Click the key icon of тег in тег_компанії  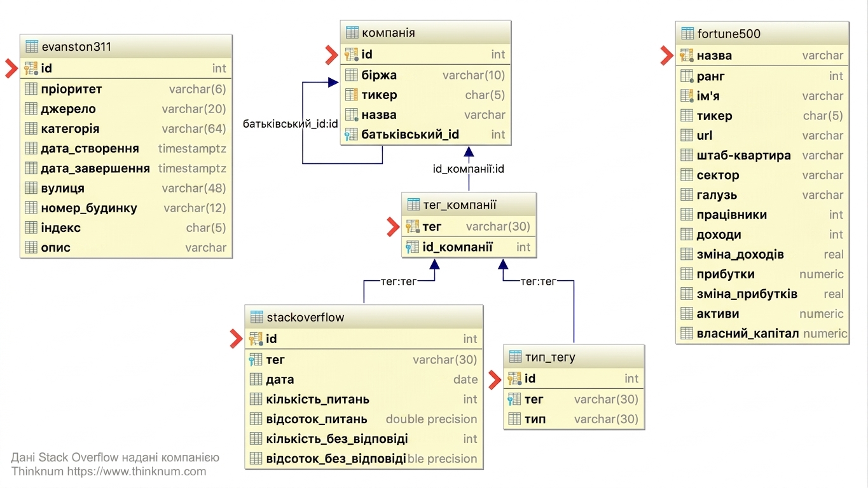413,226
